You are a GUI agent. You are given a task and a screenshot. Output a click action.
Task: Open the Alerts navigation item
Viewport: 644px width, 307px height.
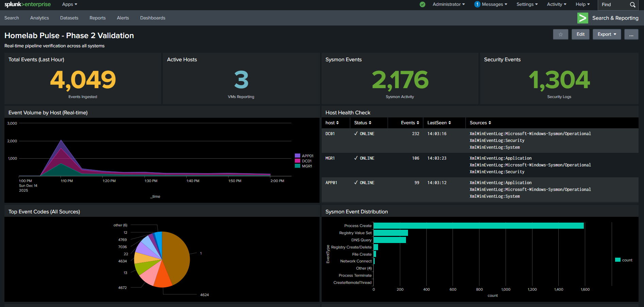pyautogui.click(x=123, y=18)
